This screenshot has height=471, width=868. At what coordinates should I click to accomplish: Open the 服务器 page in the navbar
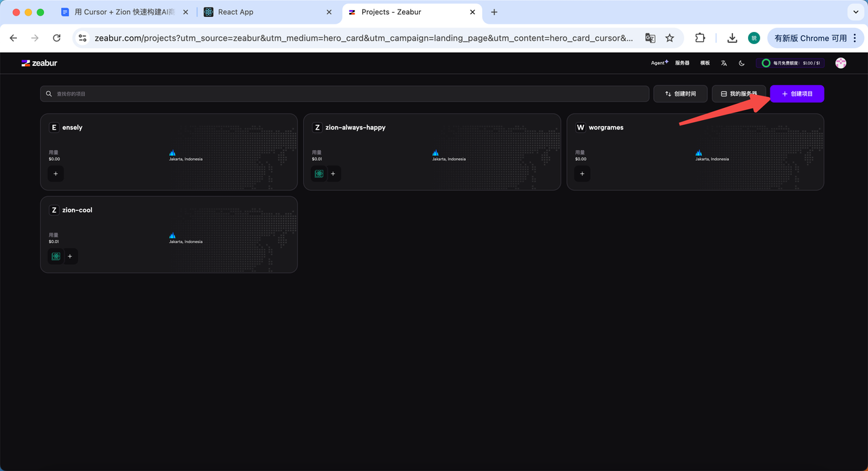(x=682, y=63)
